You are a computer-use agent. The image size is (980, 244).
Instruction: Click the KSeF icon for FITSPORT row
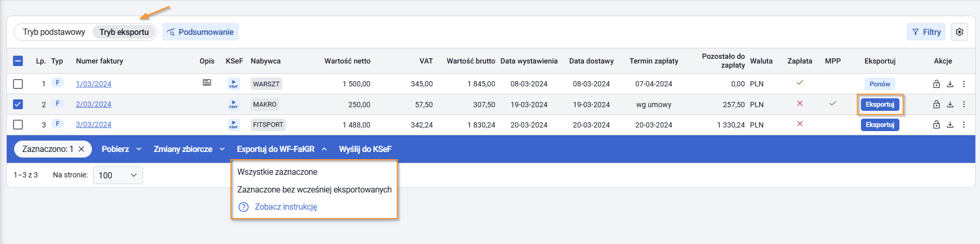tap(233, 124)
